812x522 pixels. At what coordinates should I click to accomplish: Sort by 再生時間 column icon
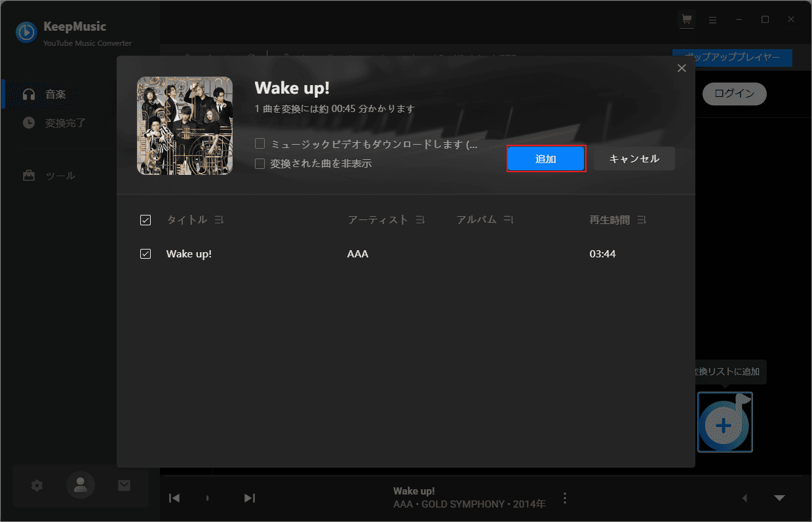tap(642, 220)
